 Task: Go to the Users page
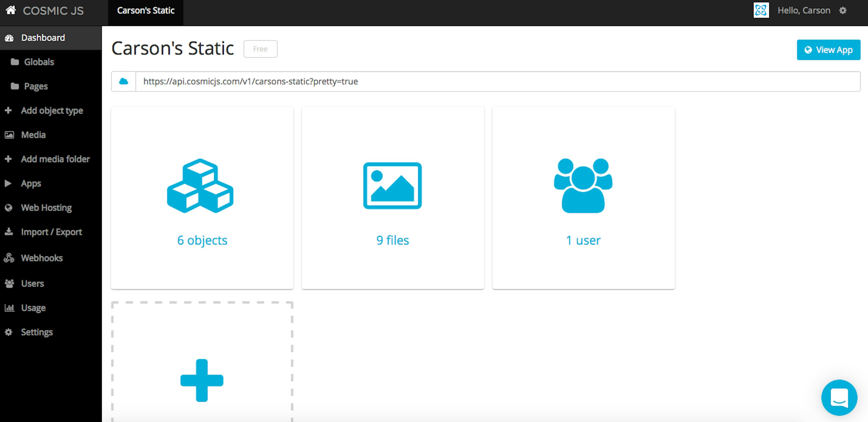(x=32, y=284)
